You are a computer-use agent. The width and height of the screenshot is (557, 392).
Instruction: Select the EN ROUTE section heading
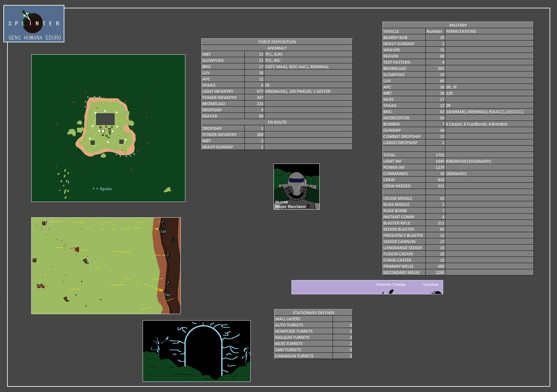[x=277, y=122]
